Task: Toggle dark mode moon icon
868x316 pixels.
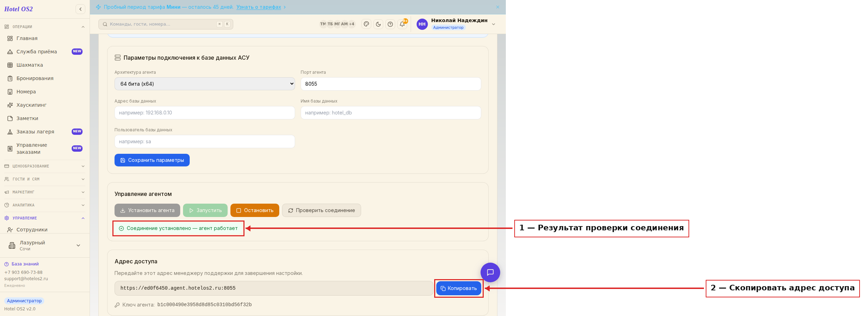Action: pyautogui.click(x=378, y=24)
